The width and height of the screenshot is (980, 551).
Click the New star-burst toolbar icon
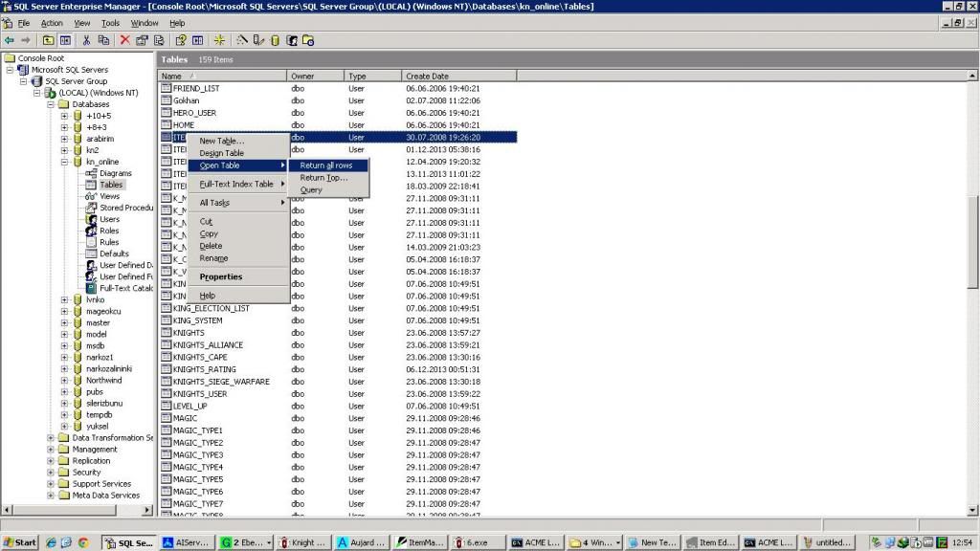point(219,40)
